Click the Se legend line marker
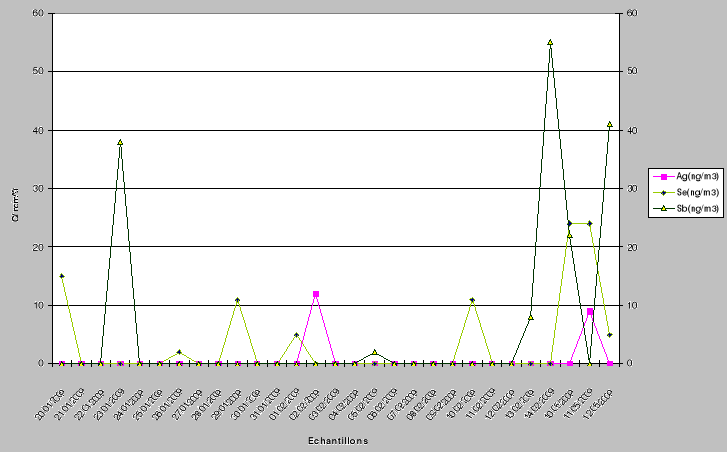The image size is (727, 452). coord(663,192)
